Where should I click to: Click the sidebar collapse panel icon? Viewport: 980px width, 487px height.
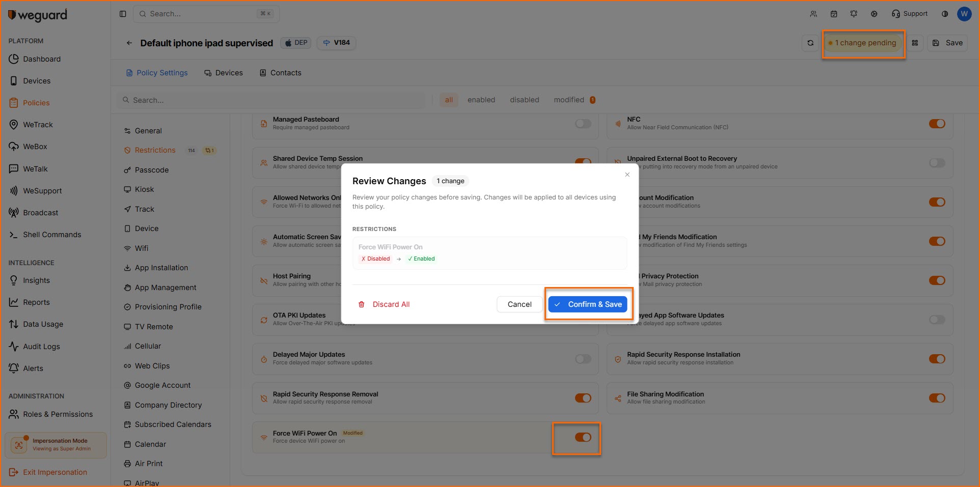point(123,14)
